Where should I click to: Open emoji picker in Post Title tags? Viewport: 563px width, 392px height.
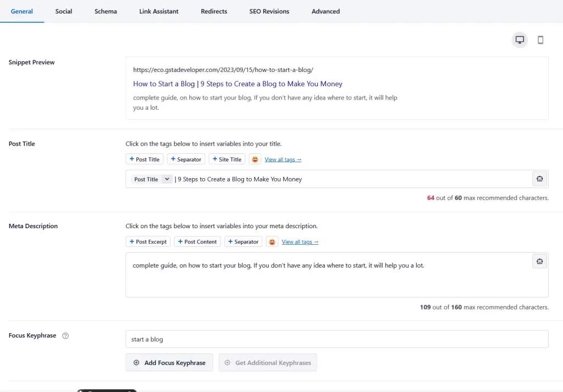pyautogui.click(x=255, y=159)
